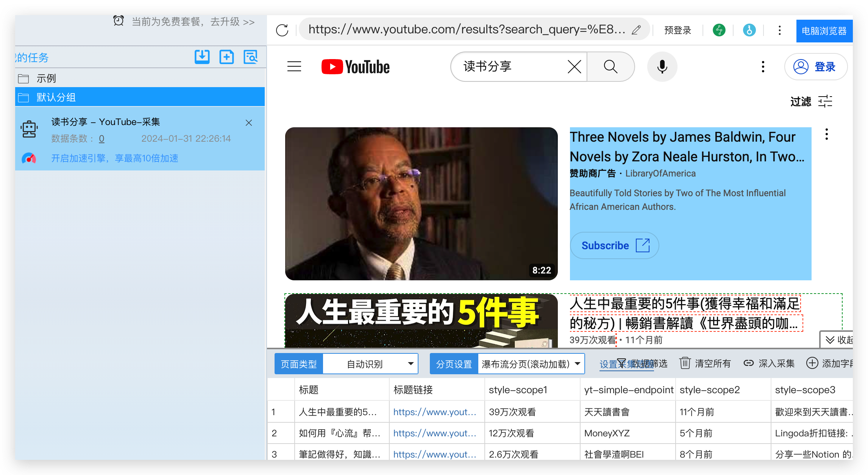This screenshot has height=475, width=868.
Task: Select the 示例 folder
Action: point(140,78)
